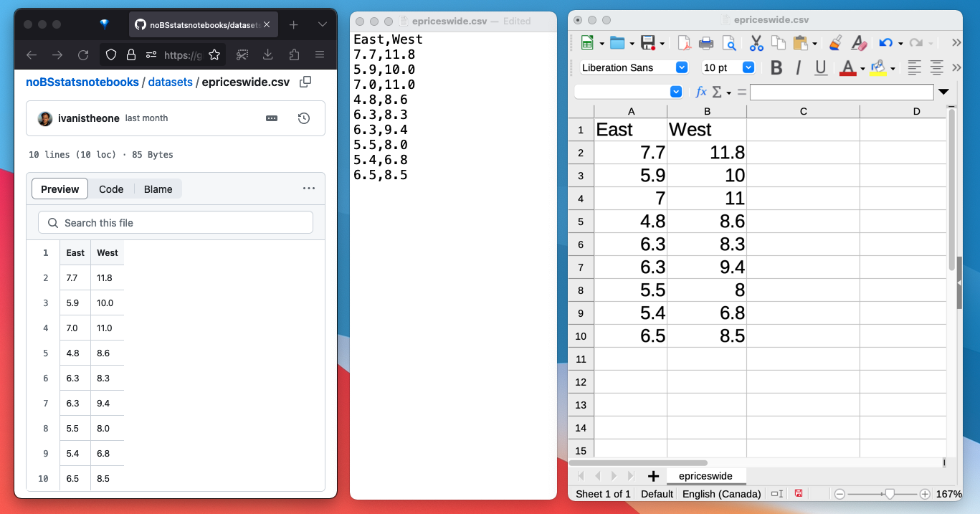980x514 pixels.
Task: Switch to the Code tab on GitHub
Action: pyautogui.click(x=111, y=189)
